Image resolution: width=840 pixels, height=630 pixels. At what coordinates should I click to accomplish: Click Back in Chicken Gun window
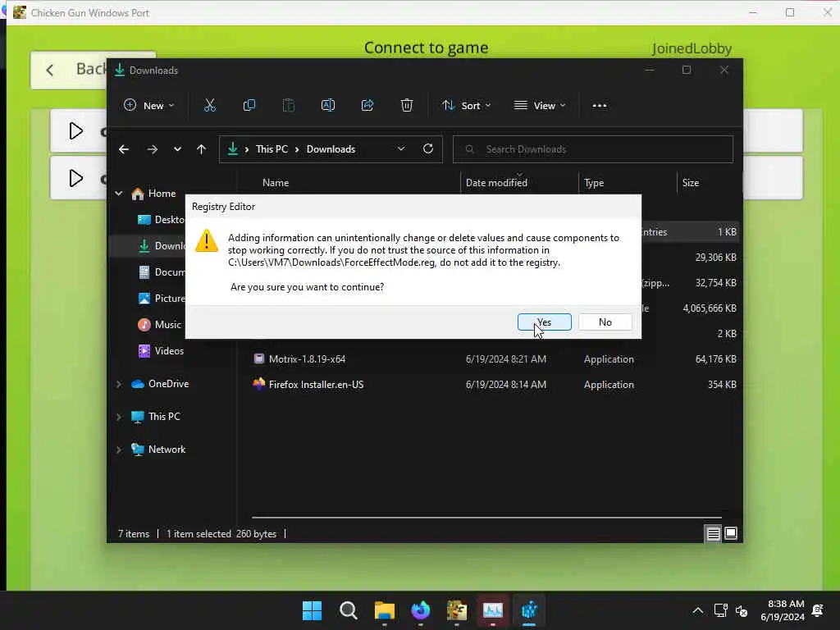[x=69, y=70]
